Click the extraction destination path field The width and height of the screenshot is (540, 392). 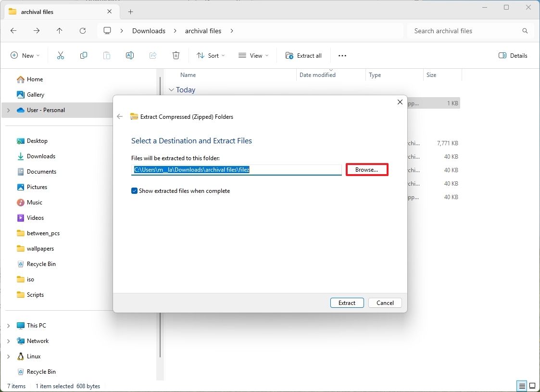(x=237, y=169)
